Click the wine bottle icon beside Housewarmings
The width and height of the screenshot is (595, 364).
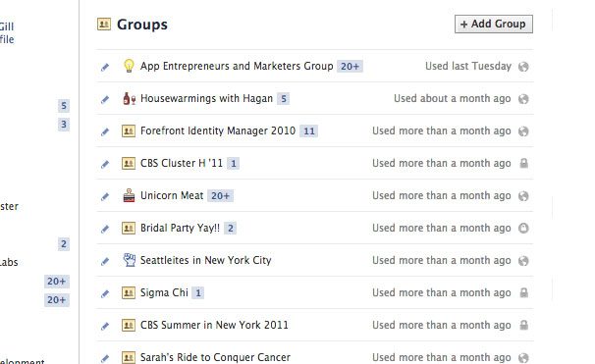129,98
